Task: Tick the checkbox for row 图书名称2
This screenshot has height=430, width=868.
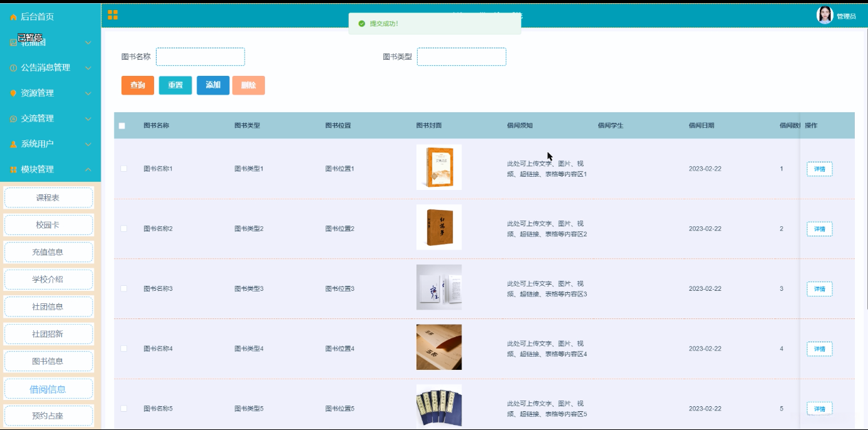Action: pyautogui.click(x=123, y=229)
